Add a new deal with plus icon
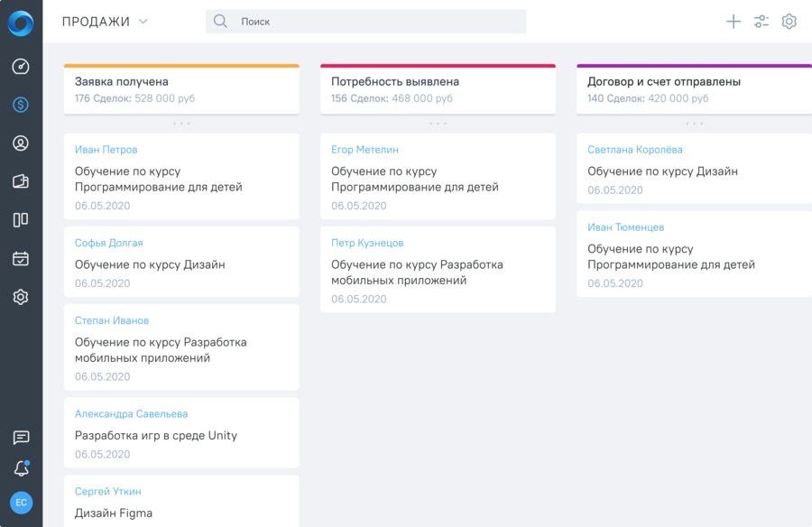The image size is (812, 527). click(x=734, y=22)
